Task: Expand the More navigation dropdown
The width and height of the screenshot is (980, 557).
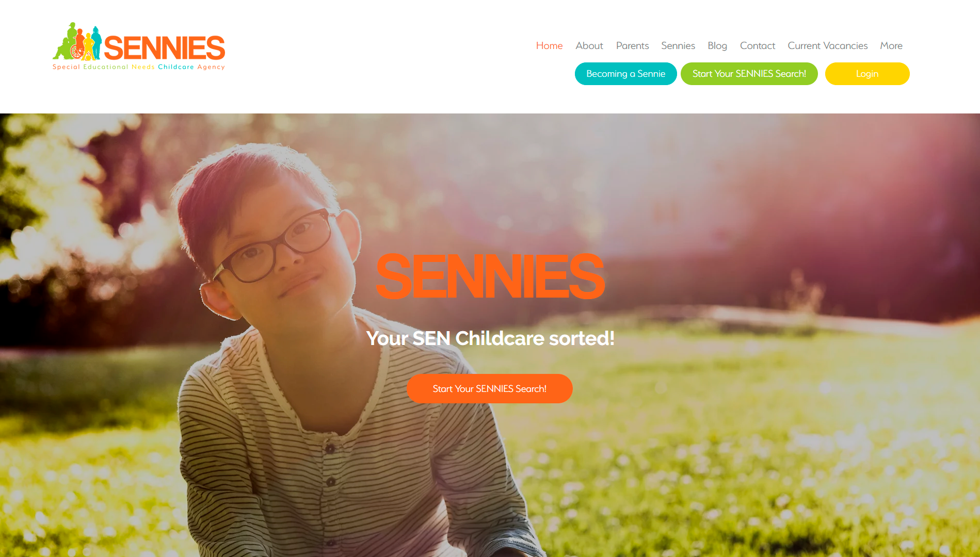Action: click(x=891, y=45)
